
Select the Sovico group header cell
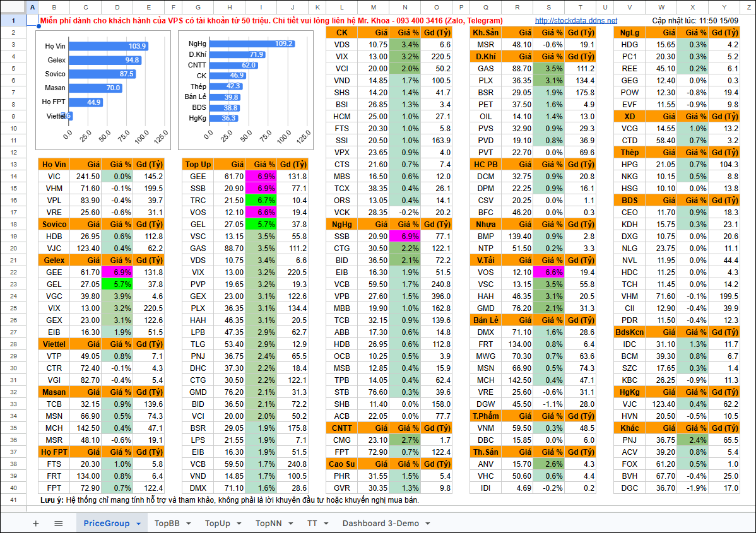click(x=54, y=225)
